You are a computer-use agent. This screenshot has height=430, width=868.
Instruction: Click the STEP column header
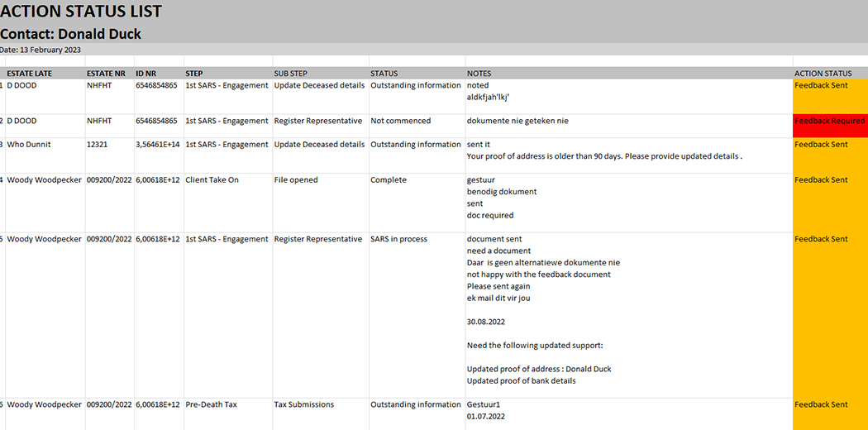(194, 74)
